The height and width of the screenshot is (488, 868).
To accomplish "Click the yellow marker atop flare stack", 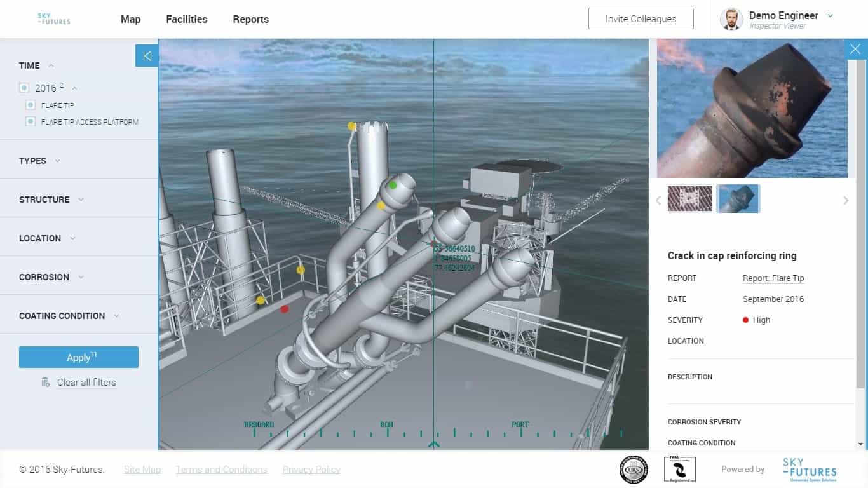I will point(351,126).
